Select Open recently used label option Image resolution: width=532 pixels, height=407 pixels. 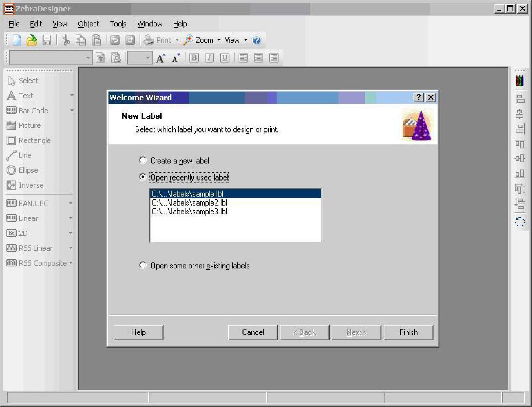184,177
